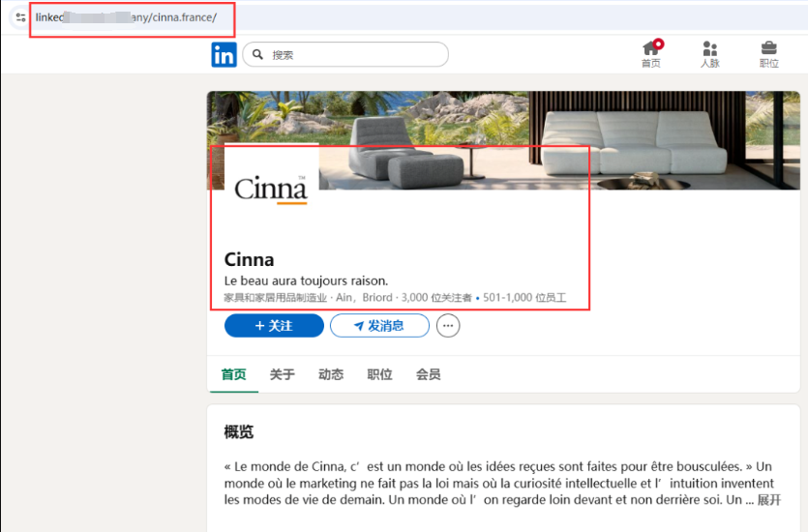The width and height of the screenshot is (808, 532).
Task: Switch to the company 职位 tab
Action: (x=379, y=374)
